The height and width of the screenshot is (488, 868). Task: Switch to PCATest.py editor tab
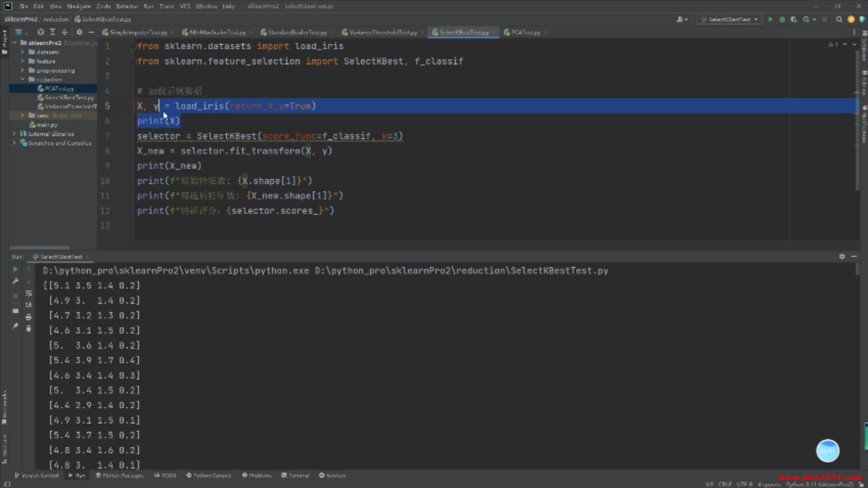tap(525, 32)
